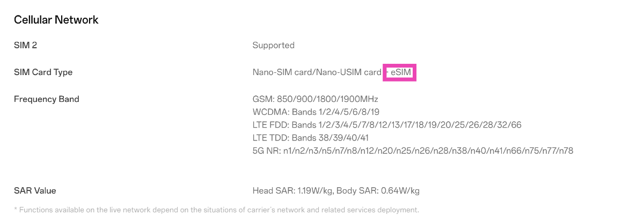Image resolution: width=644 pixels, height=222 pixels.
Task: Click the asterisk starting the footnote
Action: tap(16, 210)
